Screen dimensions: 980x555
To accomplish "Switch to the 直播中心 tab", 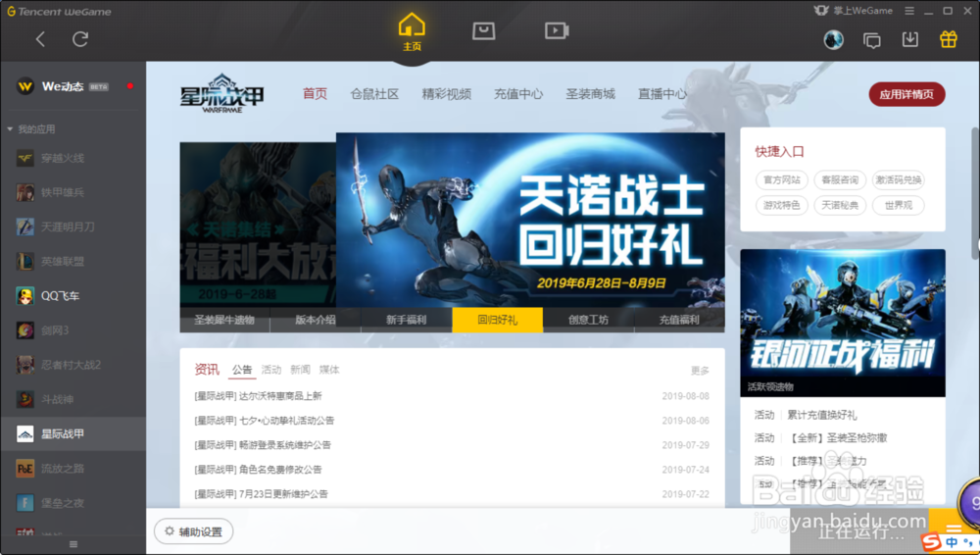I will pos(661,94).
